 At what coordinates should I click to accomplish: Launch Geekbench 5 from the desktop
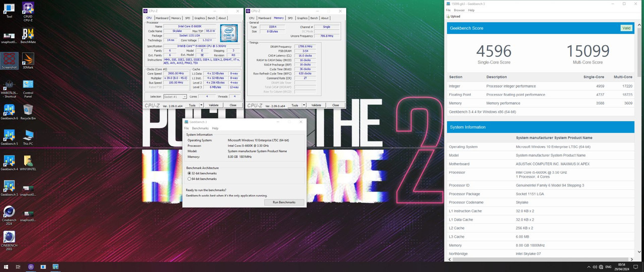9,138
